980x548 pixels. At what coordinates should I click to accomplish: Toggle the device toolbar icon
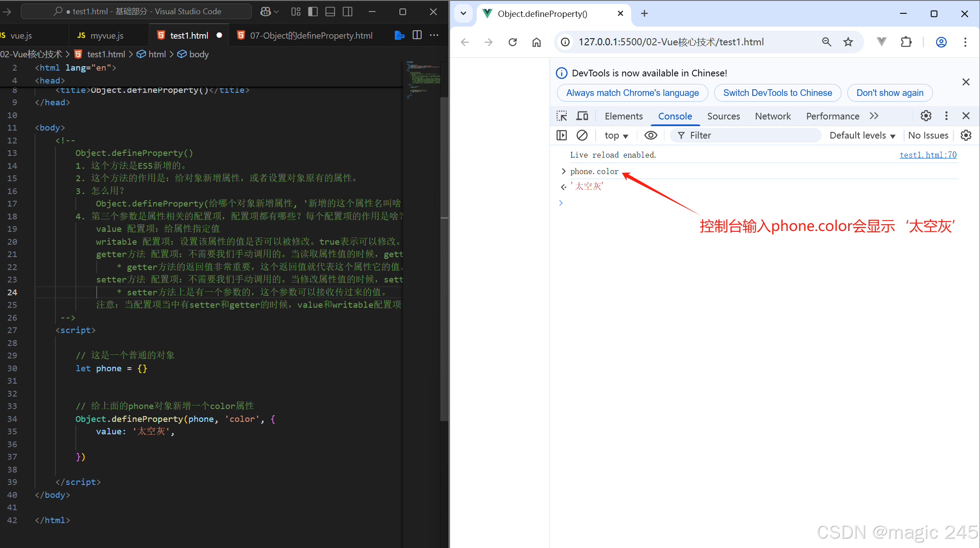coord(582,116)
